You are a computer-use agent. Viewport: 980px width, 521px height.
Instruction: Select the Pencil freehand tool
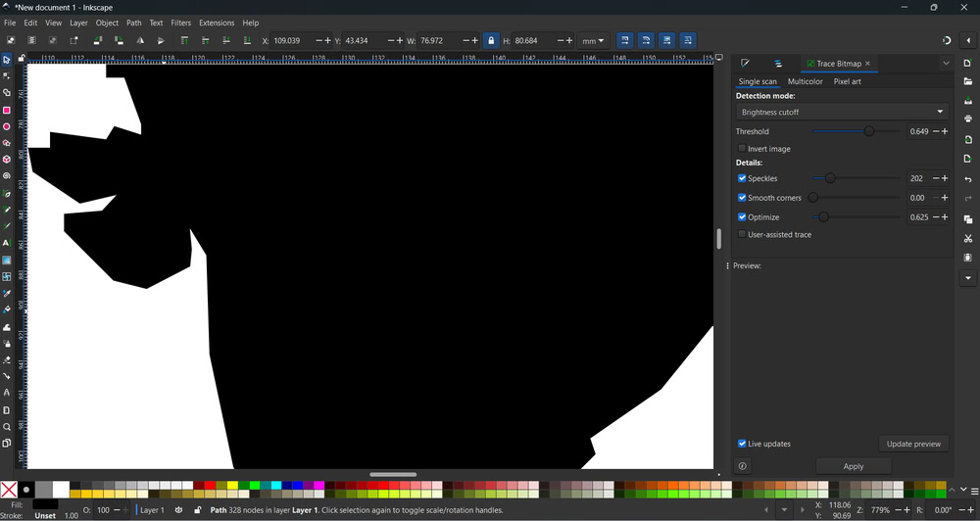click(6, 210)
